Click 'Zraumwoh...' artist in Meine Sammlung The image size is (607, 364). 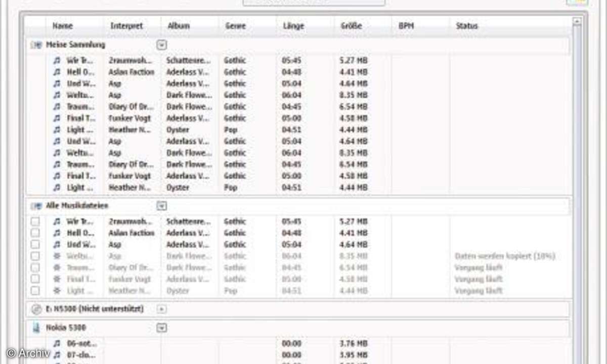point(131,61)
